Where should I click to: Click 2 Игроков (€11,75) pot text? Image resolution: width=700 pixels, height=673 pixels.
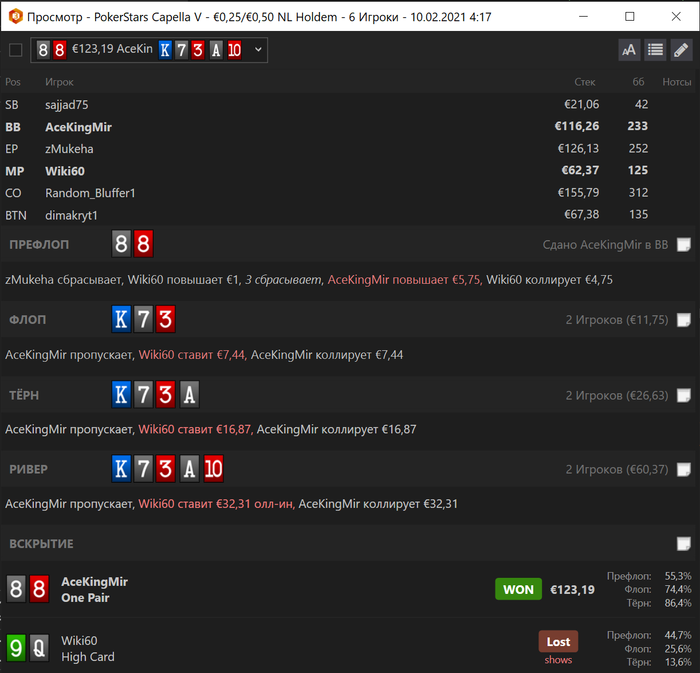(x=617, y=320)
